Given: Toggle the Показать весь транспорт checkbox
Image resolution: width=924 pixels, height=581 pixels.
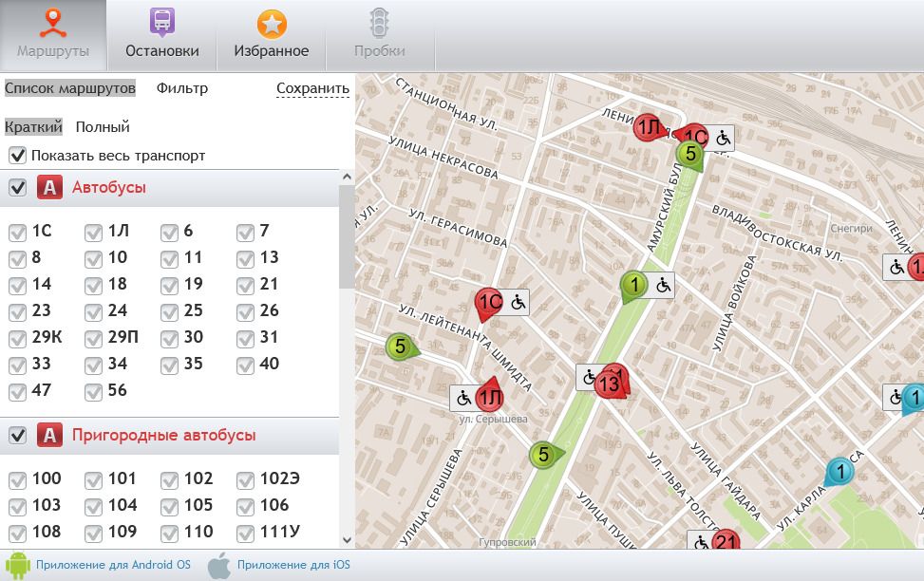Looking at the screenshot, I should click(x=17, y=155).
